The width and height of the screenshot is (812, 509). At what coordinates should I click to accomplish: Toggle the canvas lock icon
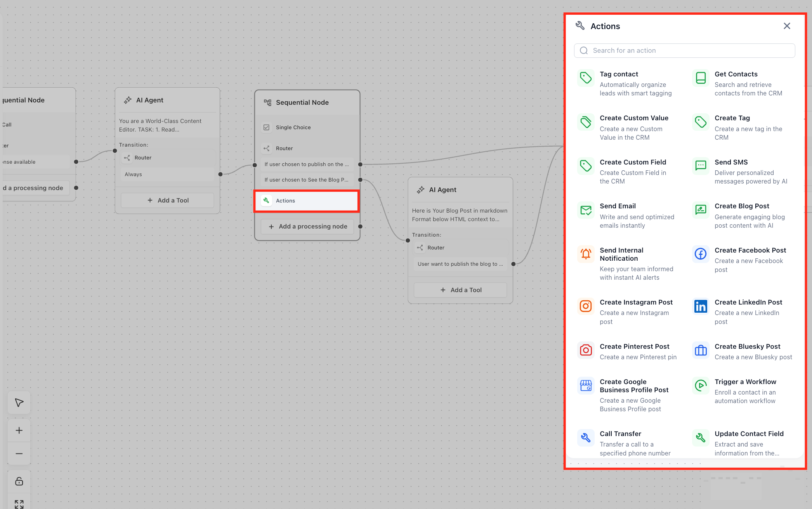19,481
